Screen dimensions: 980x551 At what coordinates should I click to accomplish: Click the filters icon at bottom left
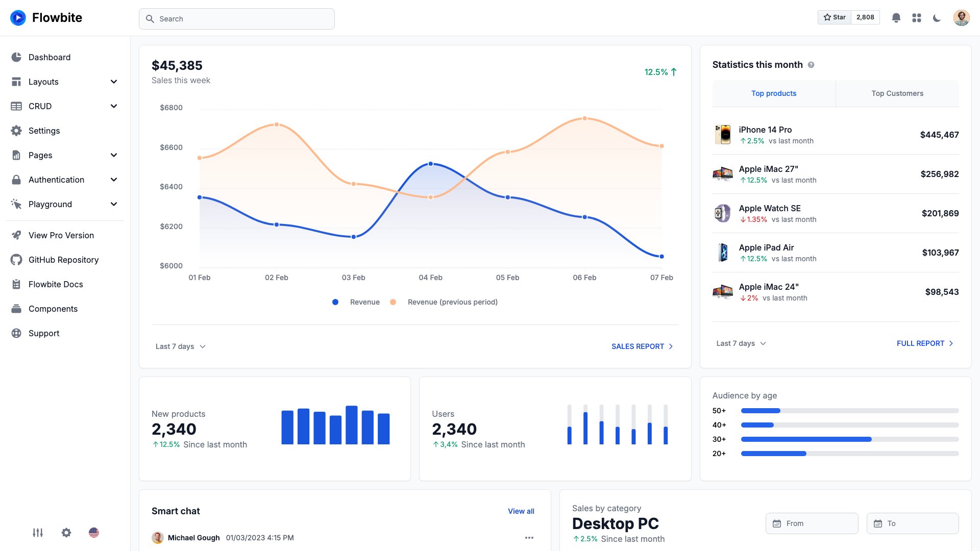(x=38, y=532)
